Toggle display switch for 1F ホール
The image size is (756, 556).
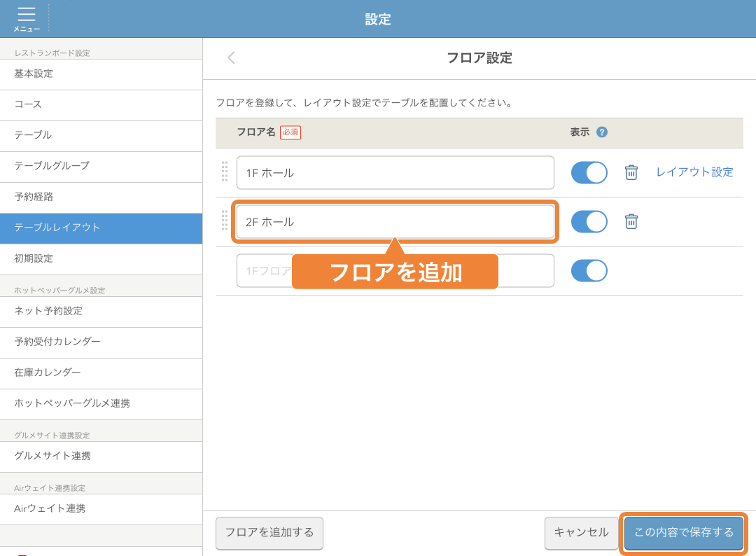click(589, 173)
